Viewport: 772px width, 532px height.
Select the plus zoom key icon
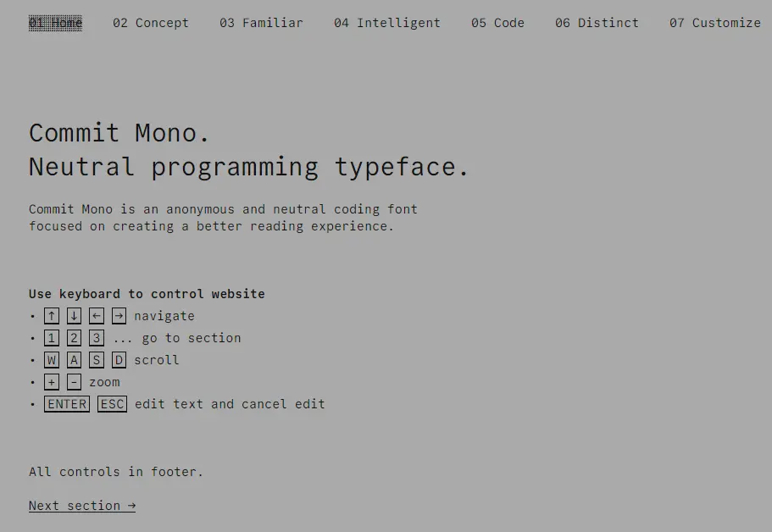[x=52, y=381]
